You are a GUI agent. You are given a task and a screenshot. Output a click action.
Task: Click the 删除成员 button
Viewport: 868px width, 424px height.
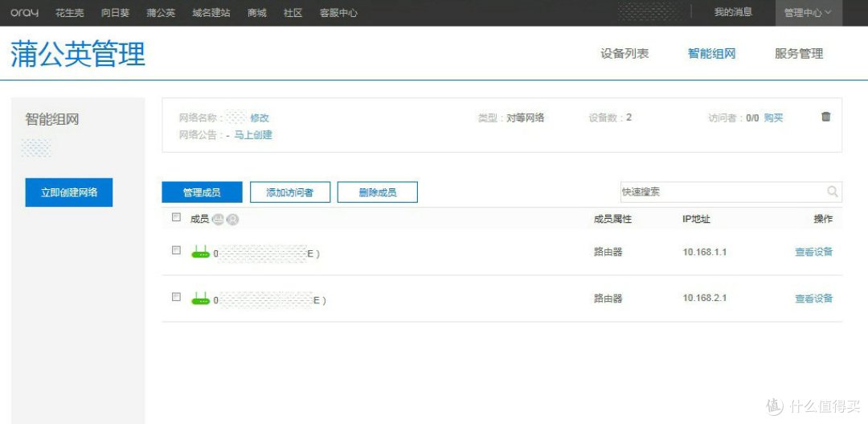point(378,192)
